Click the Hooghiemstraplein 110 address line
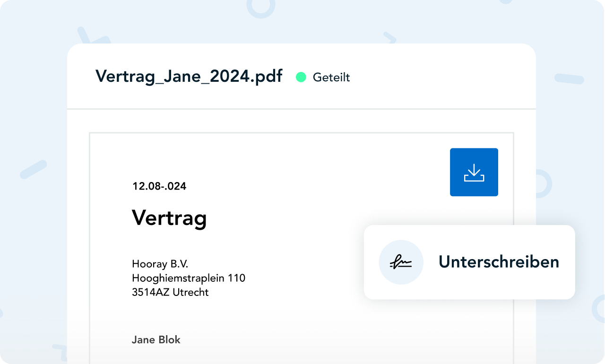The image size is (605, 364). [189, 278]
